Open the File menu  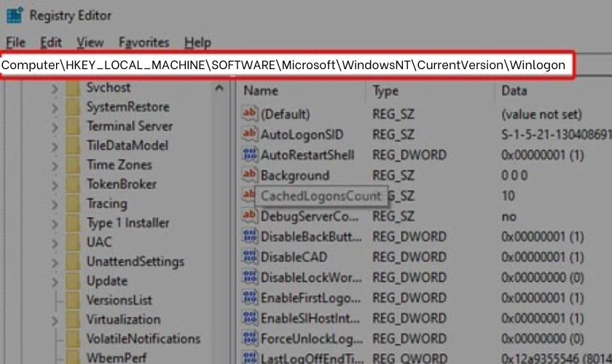point(15,42)
